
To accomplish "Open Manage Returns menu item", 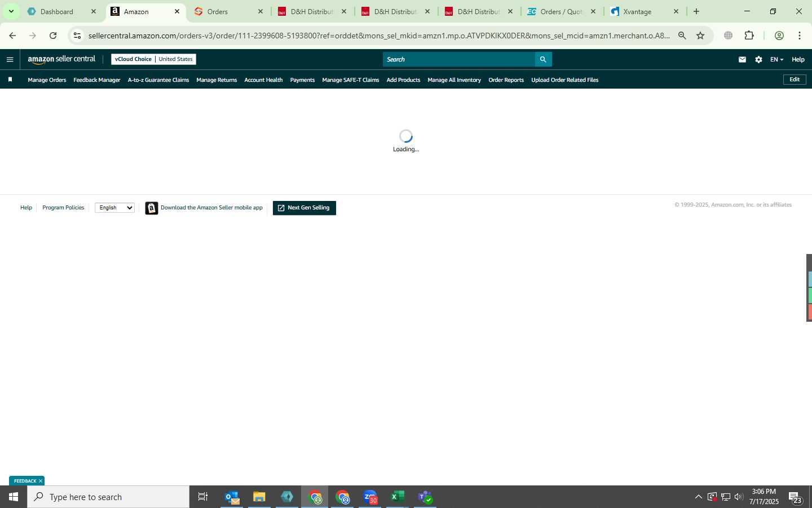I will pyautogui.click(x=217, y=80).
